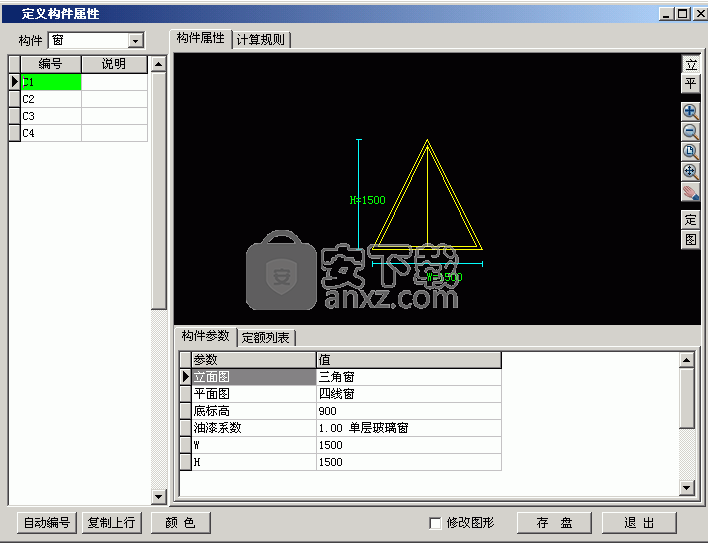Click the zoom out magnifier icon
This screenshot has width=708, height=543.
(x=690, y=132)
